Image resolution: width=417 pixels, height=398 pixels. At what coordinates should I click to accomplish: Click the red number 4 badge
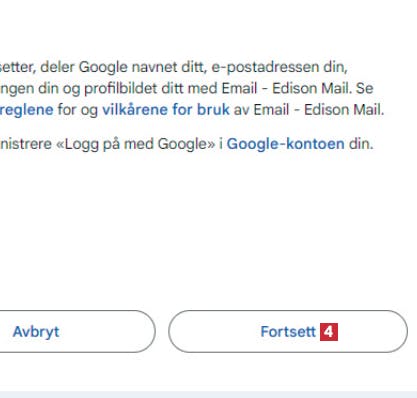click(329, 332)
